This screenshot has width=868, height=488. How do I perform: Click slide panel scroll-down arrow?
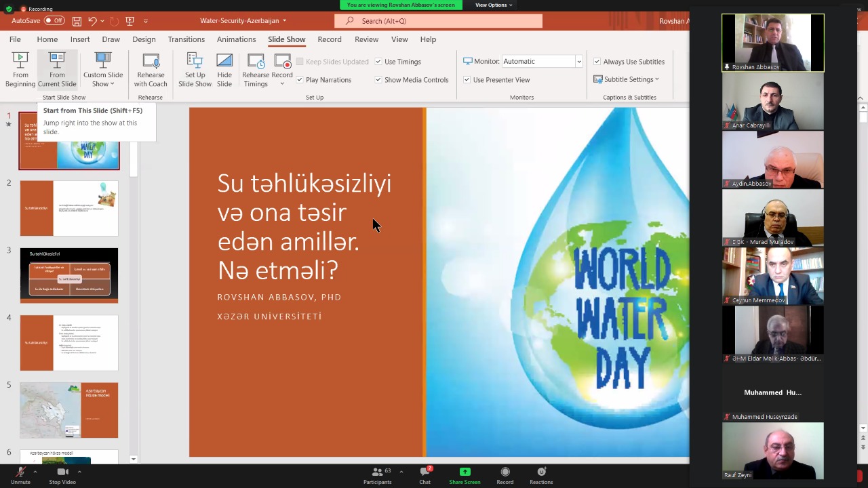(133, 459)
